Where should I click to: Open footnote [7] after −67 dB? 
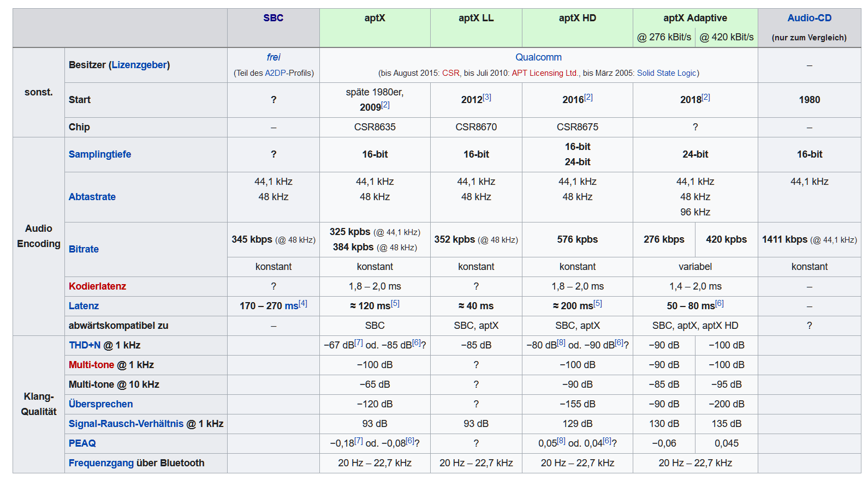pos(359,342)
